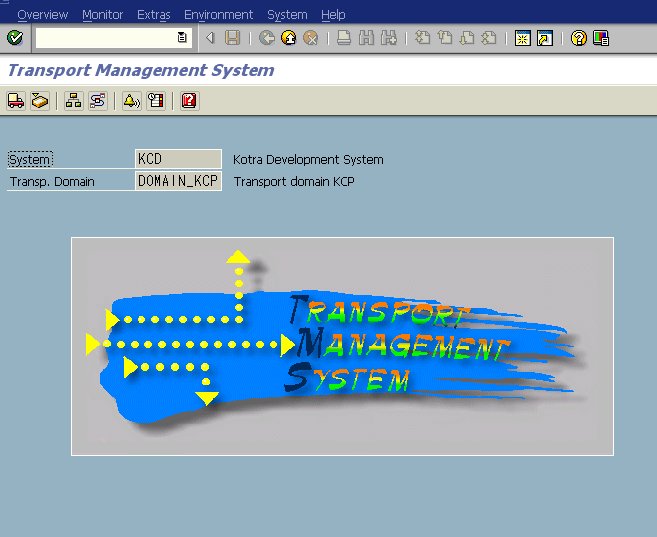The image size is (657, 537).
Task: Open Import Overview truck icon
Action: 16,101
